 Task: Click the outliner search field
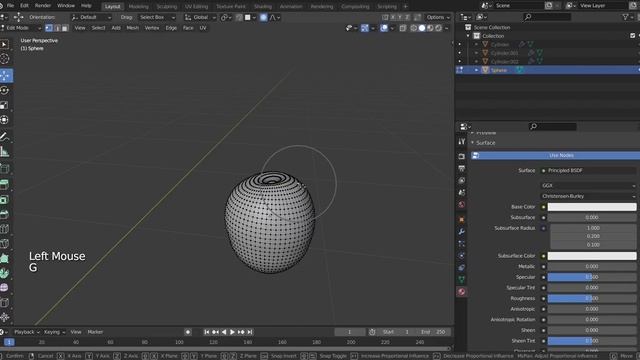(547, 17)
